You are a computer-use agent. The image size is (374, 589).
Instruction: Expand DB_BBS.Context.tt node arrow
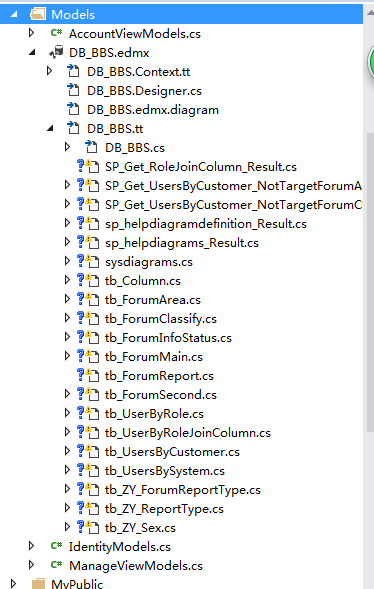click(50, 71)
